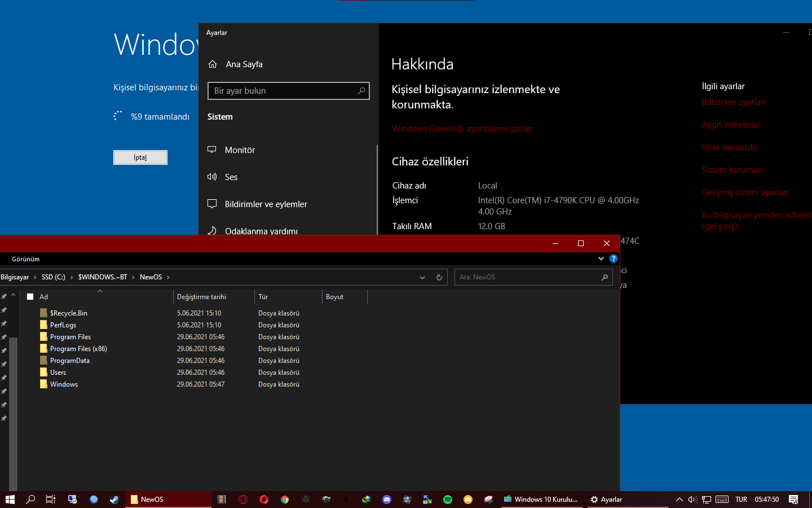Open Discord taskbar icon
This screenshot has width=812, height=508.
[387, 500]
